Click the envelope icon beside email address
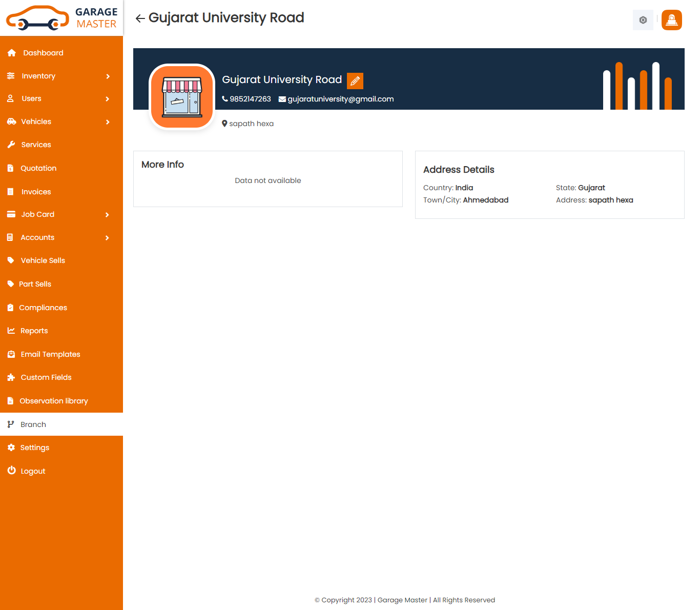 point(282,99)
